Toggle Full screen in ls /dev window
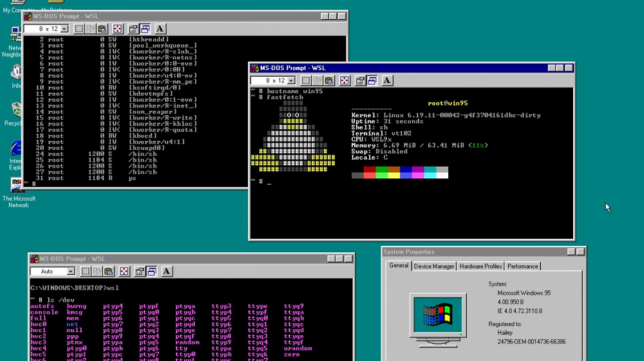The height and width of the screenshot is (361, 644). click(x=124, y=271)
